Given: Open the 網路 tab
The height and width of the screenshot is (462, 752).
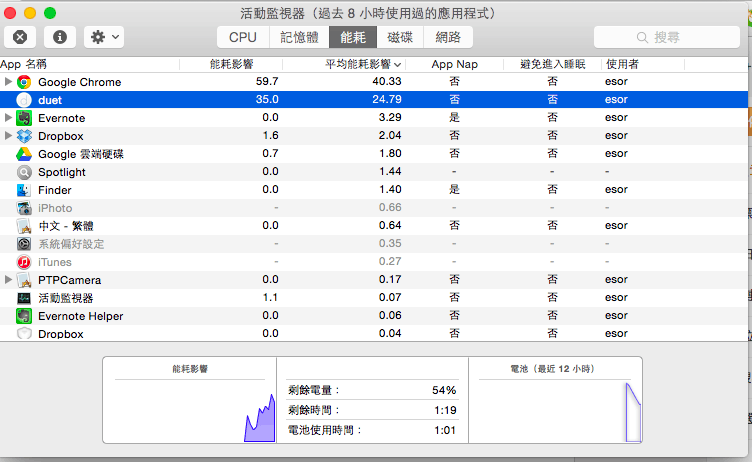Looking at the screenshot, I should (x=449, y=37).
